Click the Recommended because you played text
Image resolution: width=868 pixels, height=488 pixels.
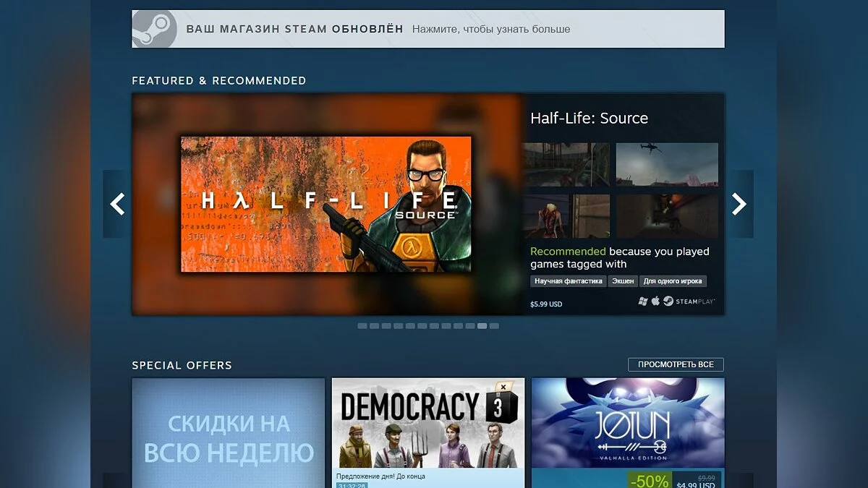620,257
